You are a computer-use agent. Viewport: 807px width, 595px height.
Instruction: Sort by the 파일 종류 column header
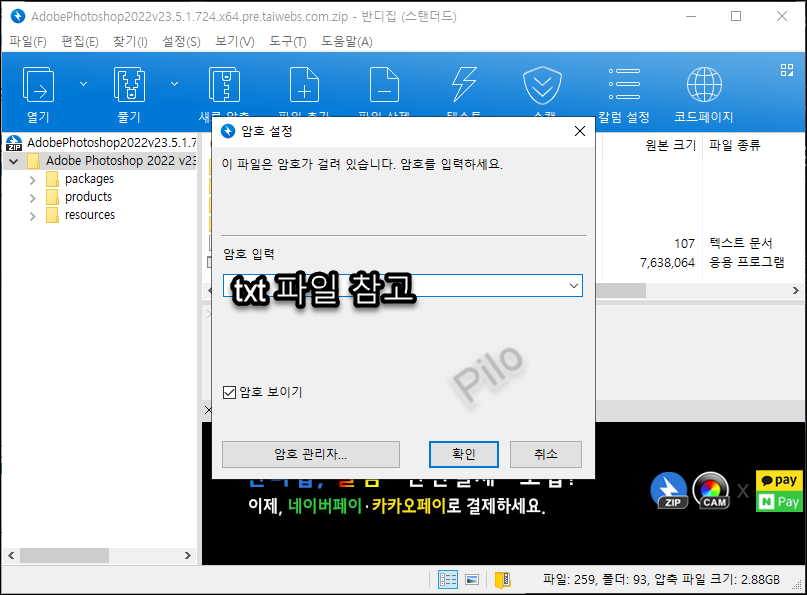pyautogui.click(x=734, y=145)
